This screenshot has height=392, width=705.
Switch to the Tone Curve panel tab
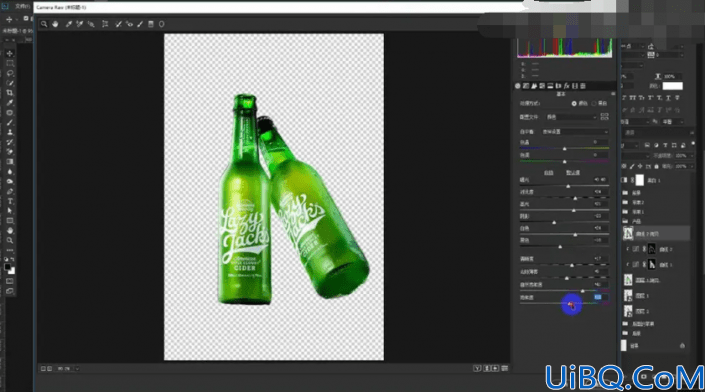(x=526, y=86)
